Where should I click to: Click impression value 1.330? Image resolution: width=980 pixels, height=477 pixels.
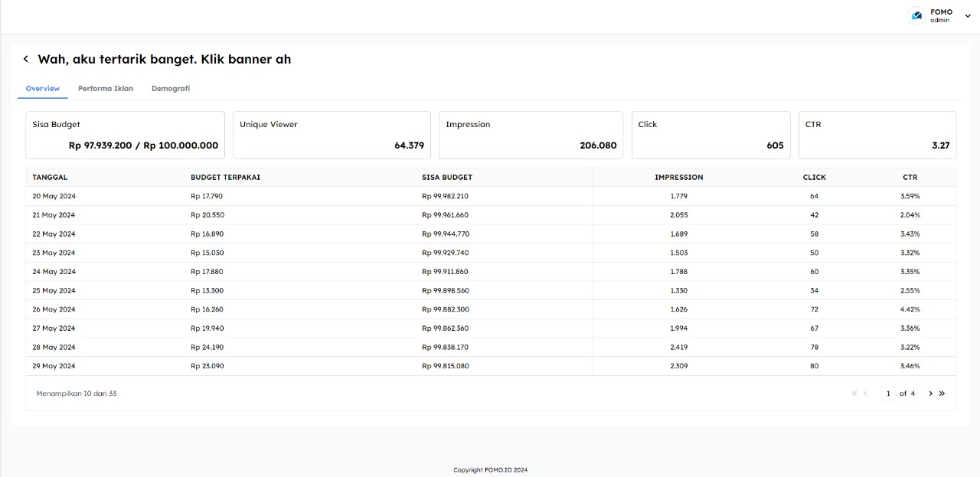coord(679,291)
